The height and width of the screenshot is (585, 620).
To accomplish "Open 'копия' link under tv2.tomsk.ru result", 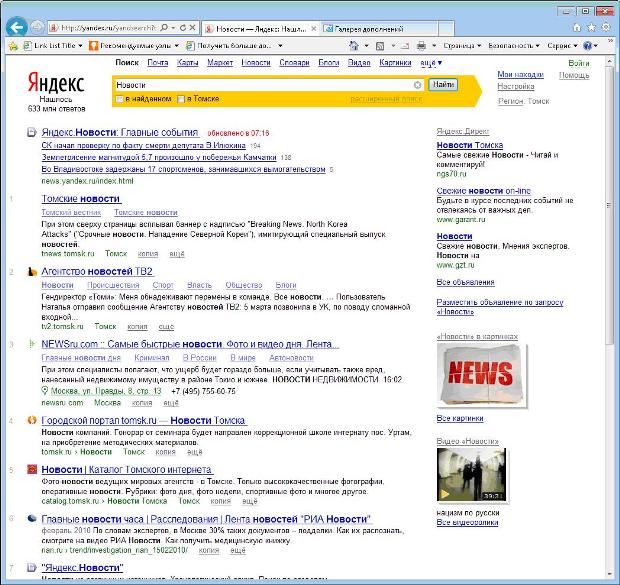I will [x=137, y=327].
